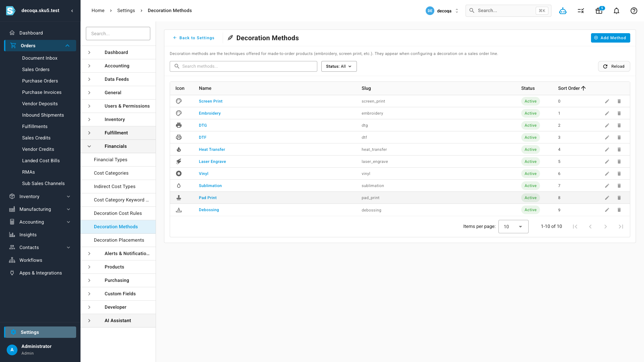
Task: Click the Add Method button
Action: 610,38
